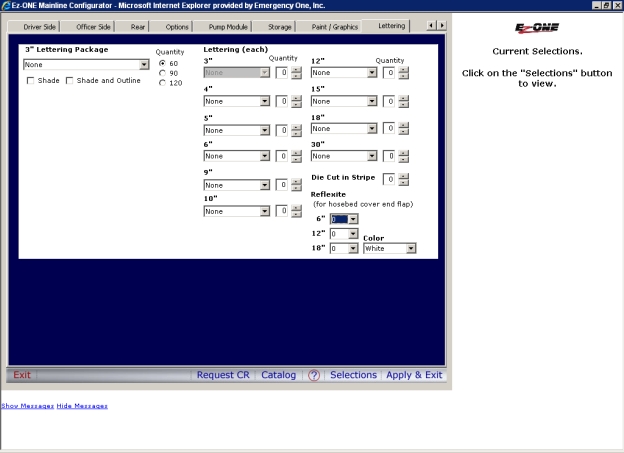
Task: Adjust the 15" lettering quantity stepper
Action: 404,102
